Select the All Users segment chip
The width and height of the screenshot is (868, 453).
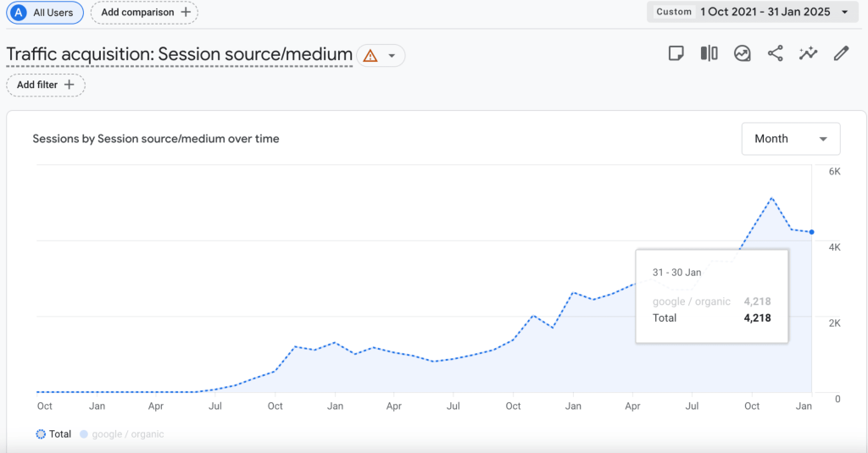[x=45, y=12]
